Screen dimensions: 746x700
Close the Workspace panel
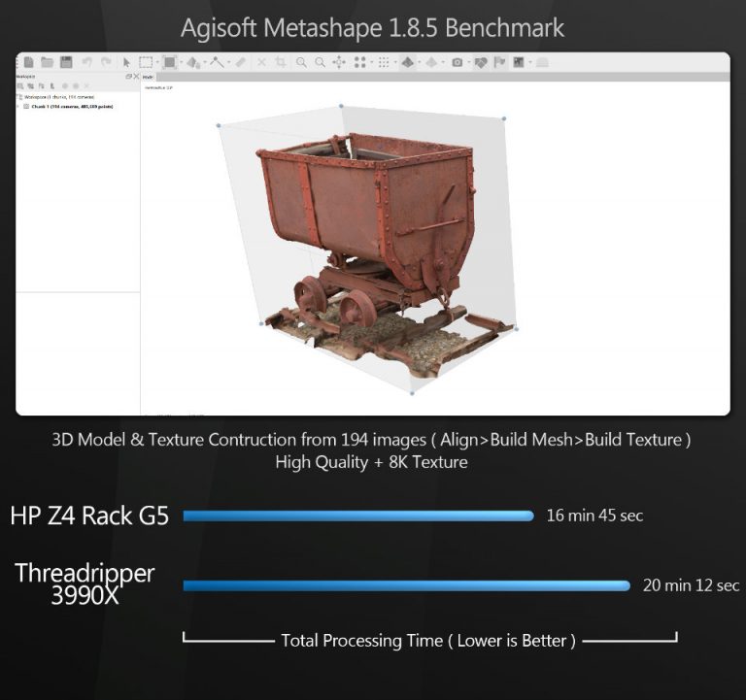click(135, 76)
